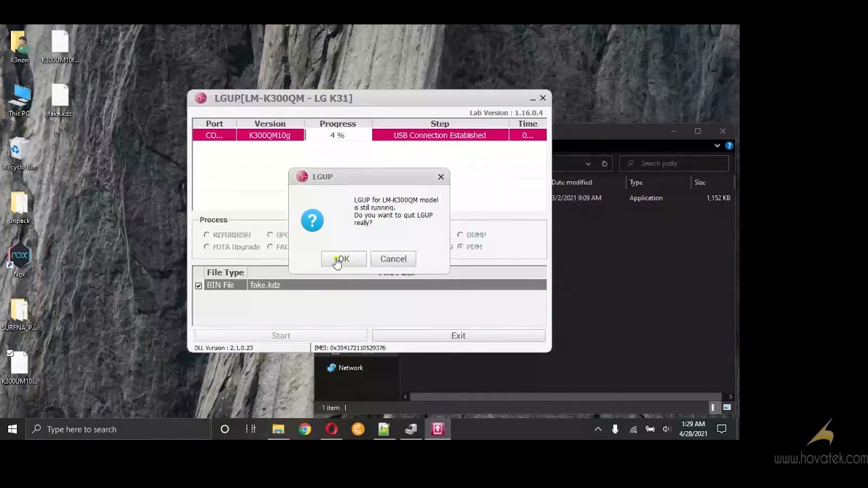Sort Explorer files by Date modified
This screenshot has width=868, height=488.
pos(572,182)
